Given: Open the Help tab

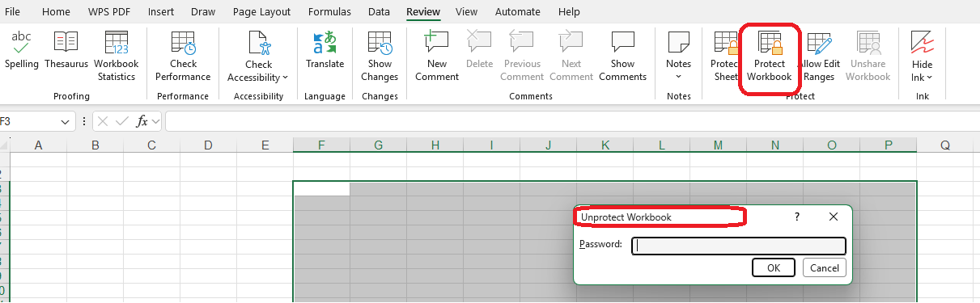Looking at the screenshot, I should (x=569, y=12).
